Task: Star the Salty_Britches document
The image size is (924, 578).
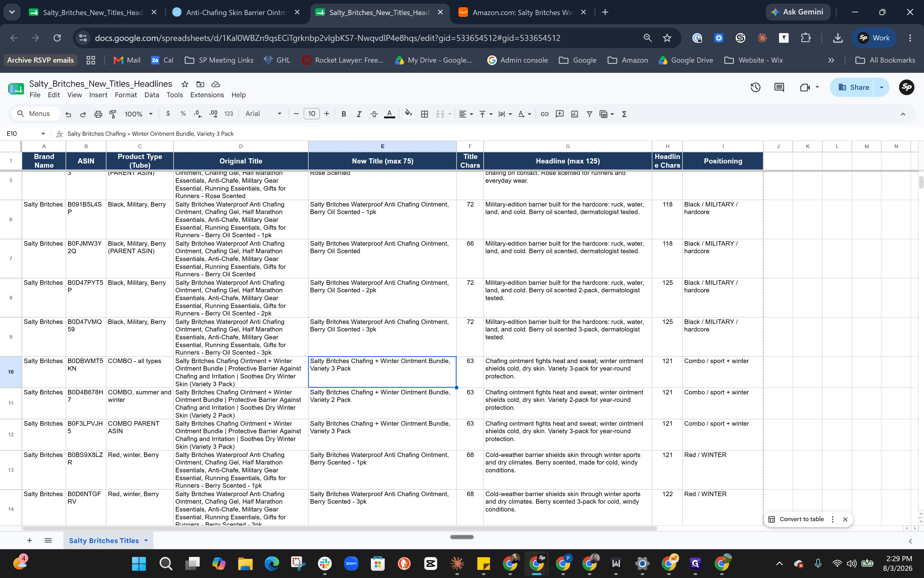Action: coord(185,84)
